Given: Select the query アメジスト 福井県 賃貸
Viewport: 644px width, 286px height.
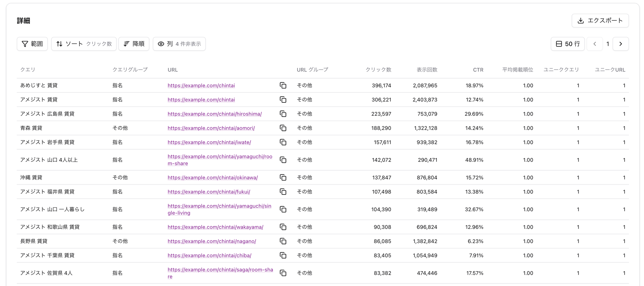Looking at the screenshot, I should pyautogui.click(x=47, y=192).
